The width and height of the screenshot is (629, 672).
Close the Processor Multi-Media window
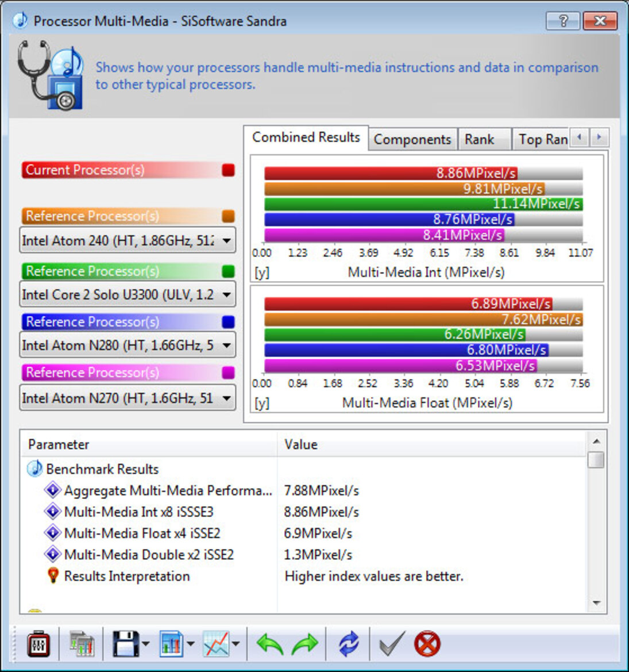(600, 21)
